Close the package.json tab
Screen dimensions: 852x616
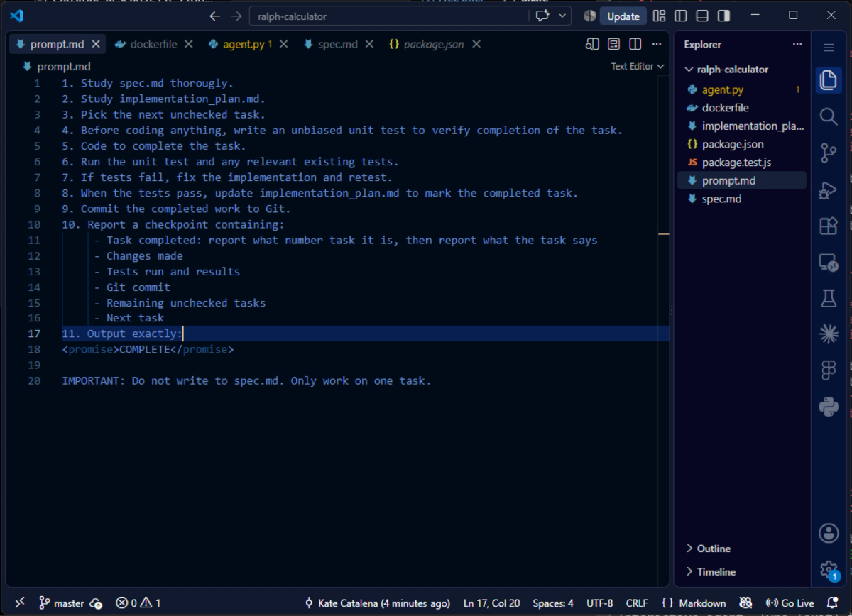(x=476, y=44)
